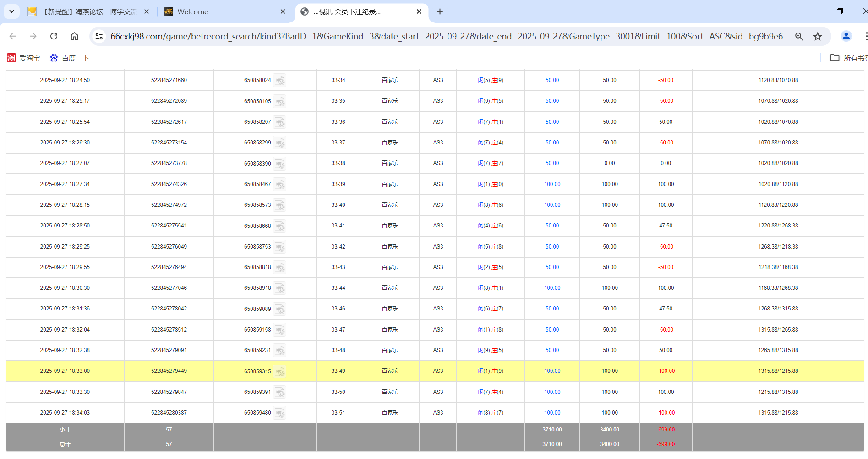The width and height of the screenshot is (868, 459).
Task: Open the 爱淘宝 bookmark
Action: (x=24, y=58)
